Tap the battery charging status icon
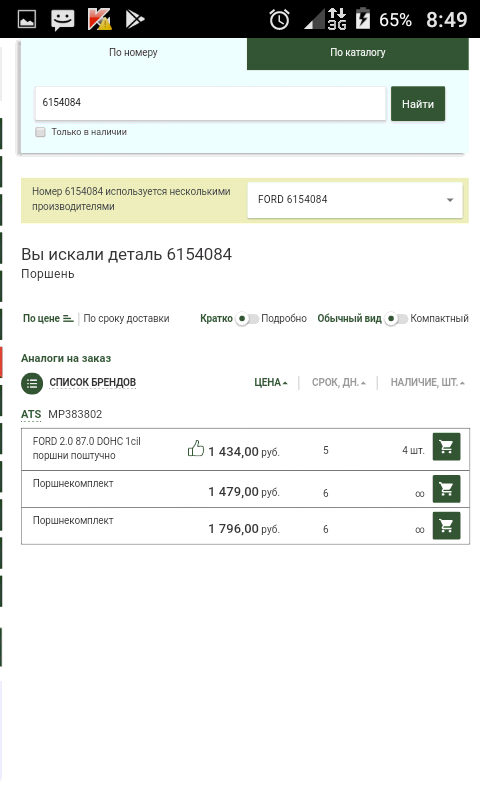This screenshot has width=480, height=800. (x=363, y=18)
